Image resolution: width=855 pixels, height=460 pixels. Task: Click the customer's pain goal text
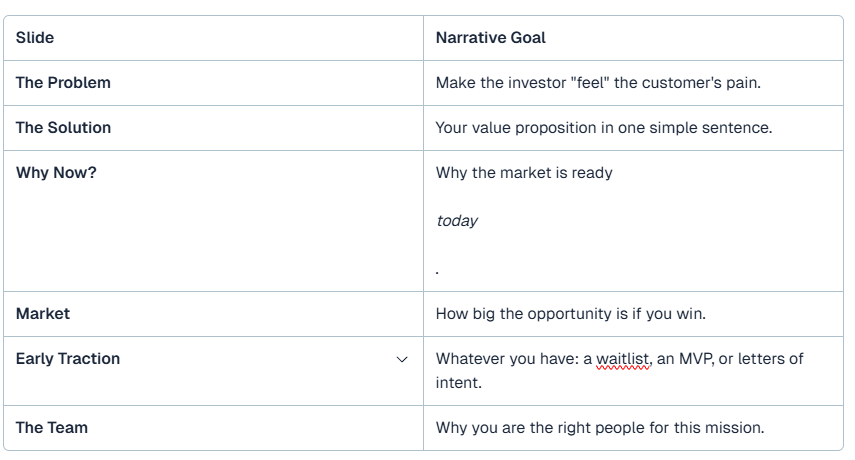598,83
